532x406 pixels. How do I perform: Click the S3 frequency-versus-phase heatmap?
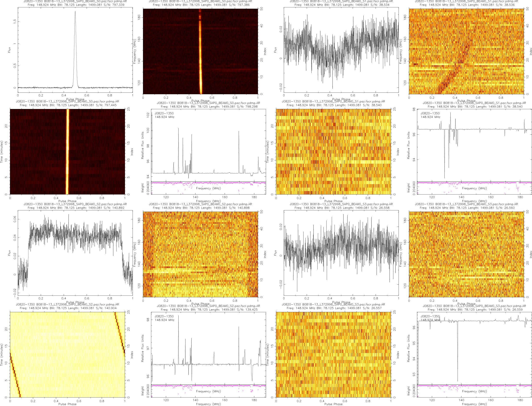[x=466, y=254]
